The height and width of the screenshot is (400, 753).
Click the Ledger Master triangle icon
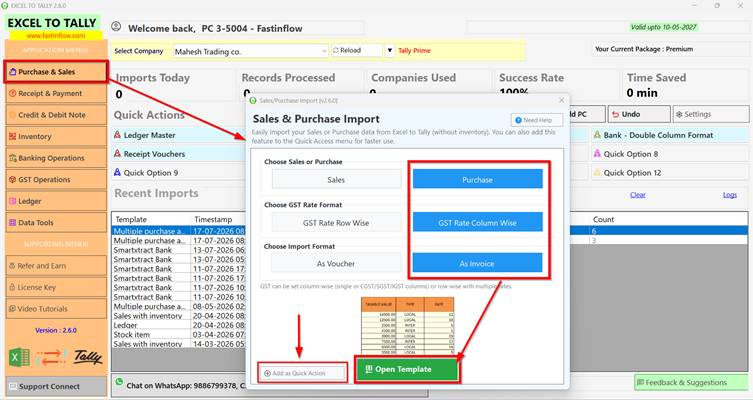(x=117, y=135)
